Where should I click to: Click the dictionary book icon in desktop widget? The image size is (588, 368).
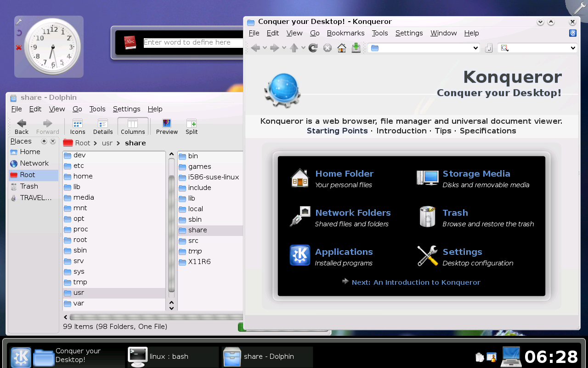130,42
